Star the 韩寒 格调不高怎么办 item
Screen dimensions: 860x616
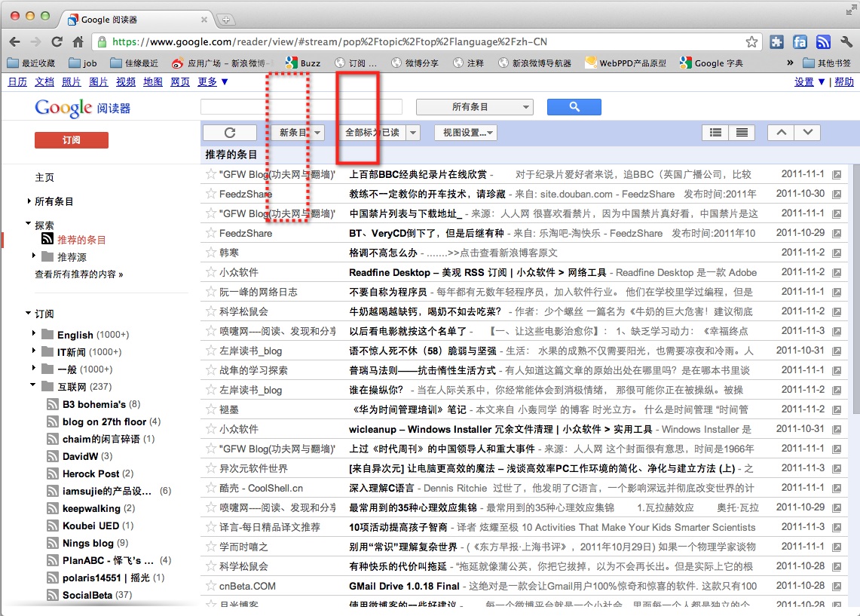[x=210, y=253]
